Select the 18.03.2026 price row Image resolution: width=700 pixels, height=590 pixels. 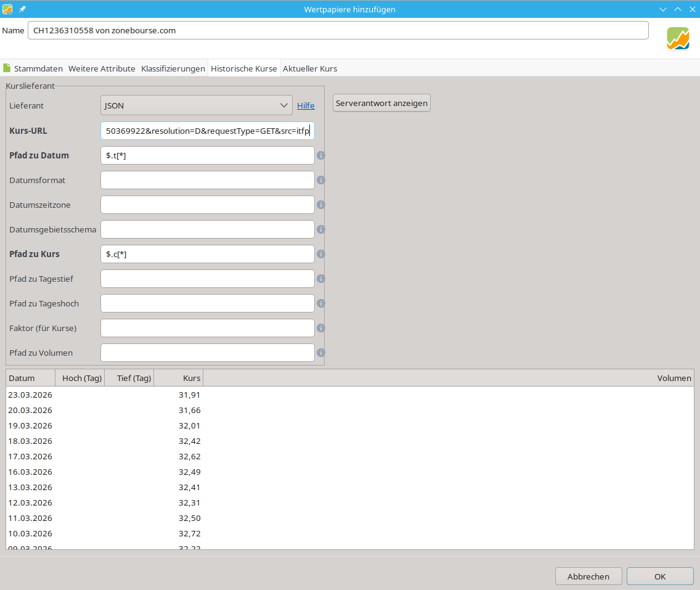pyautogui.click(x=104, y=441)
